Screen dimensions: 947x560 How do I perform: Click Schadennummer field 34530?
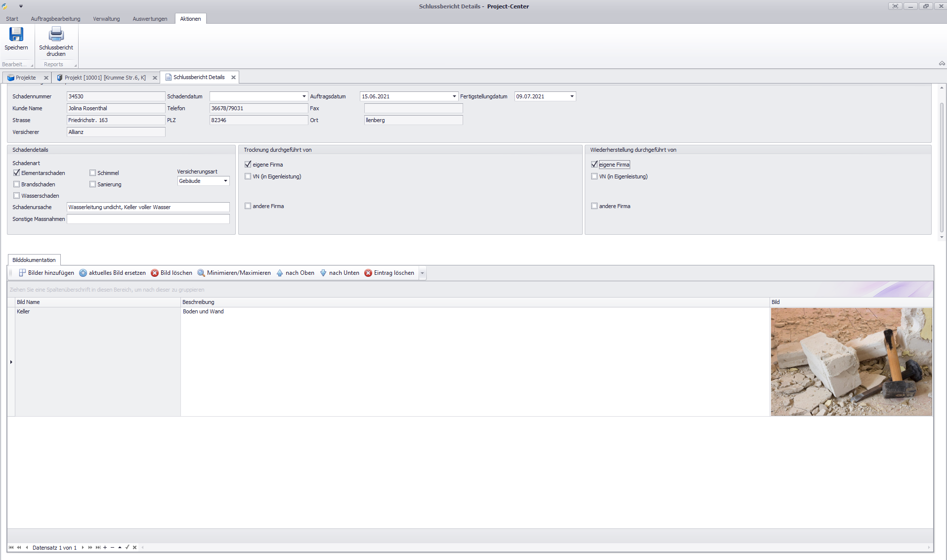tap(116, 96)
